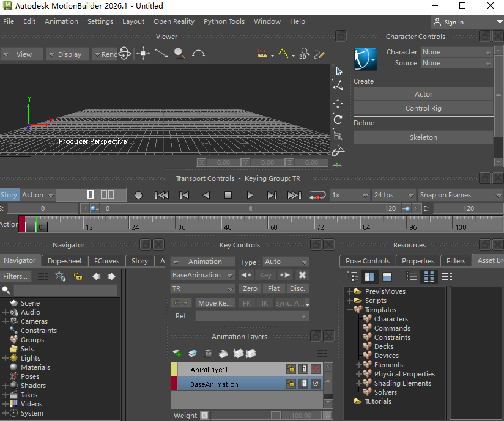
Task: Click the Character Controls figure icon
Action: pos(365,59)
